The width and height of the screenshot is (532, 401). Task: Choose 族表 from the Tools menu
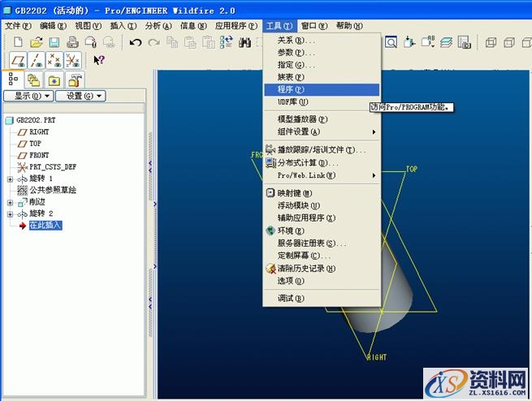point(322,77)
